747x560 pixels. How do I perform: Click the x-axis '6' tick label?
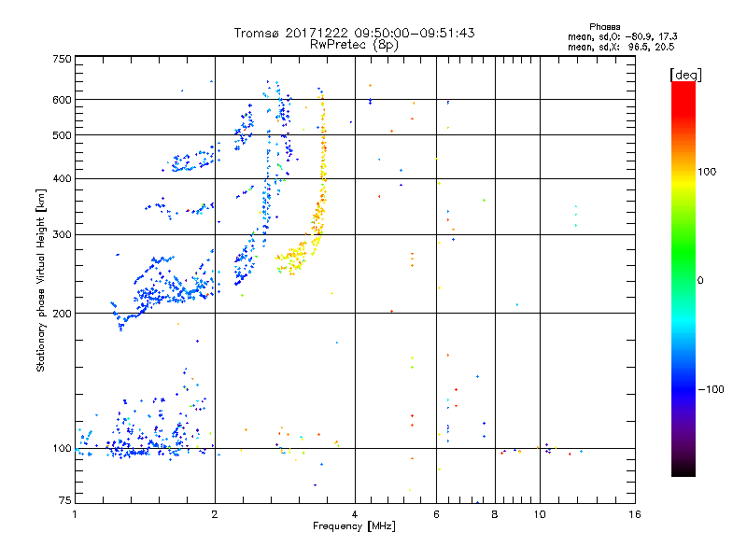436,514
